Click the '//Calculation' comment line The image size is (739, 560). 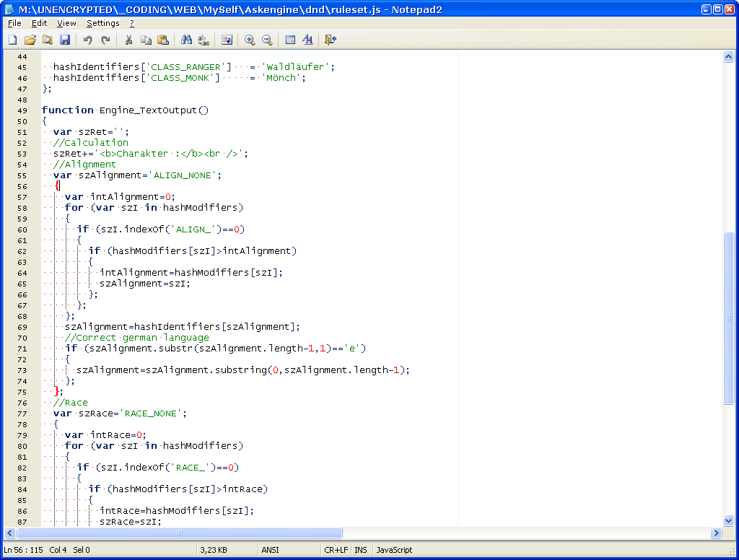pyautogui.click(x=90, y=143)
